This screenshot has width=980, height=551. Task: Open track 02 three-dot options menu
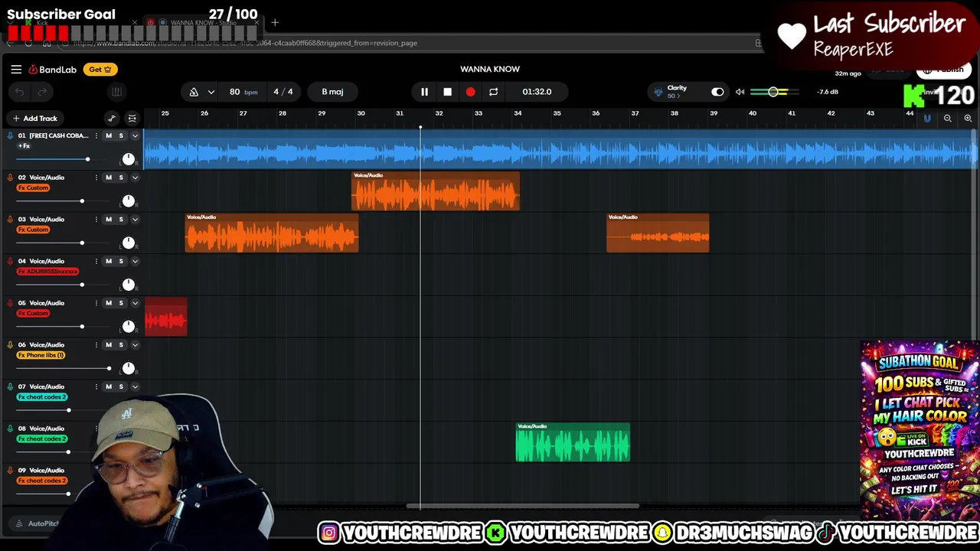[x=96, y=178]
